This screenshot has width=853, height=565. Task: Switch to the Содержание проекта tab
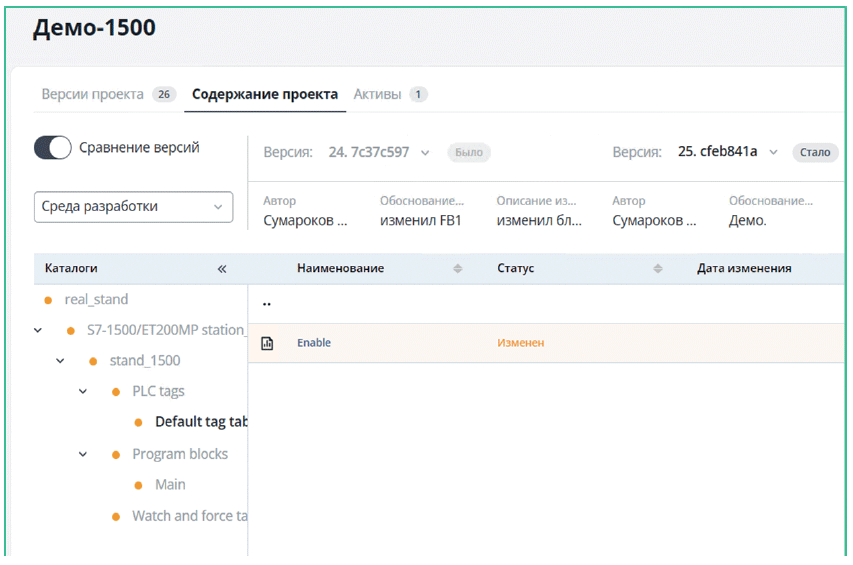coord(265,94)
